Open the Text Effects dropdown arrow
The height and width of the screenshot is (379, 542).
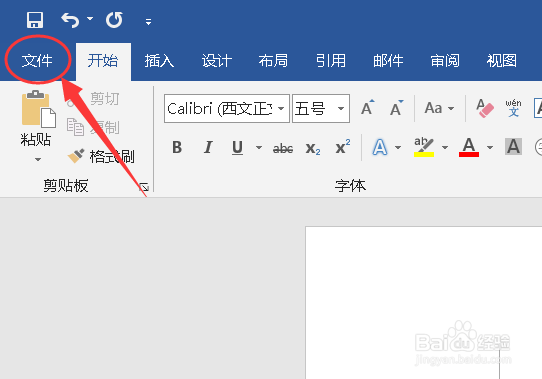tap(398, 148)
